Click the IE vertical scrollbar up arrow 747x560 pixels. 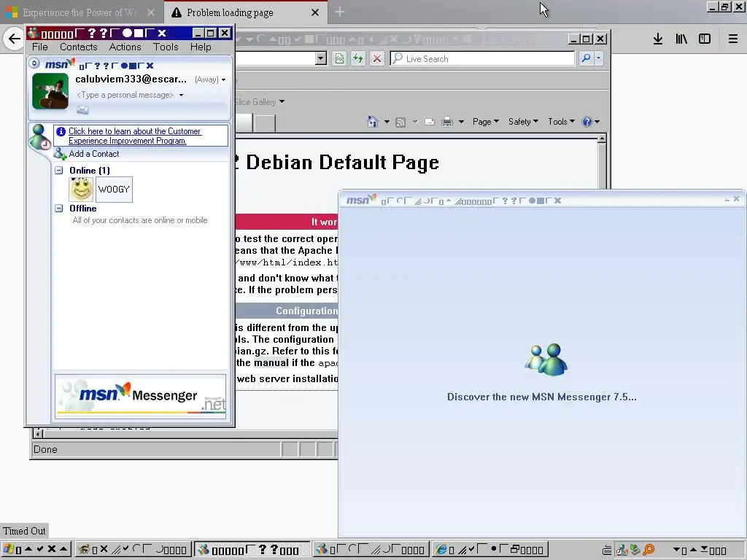click(x=602, y=139)
